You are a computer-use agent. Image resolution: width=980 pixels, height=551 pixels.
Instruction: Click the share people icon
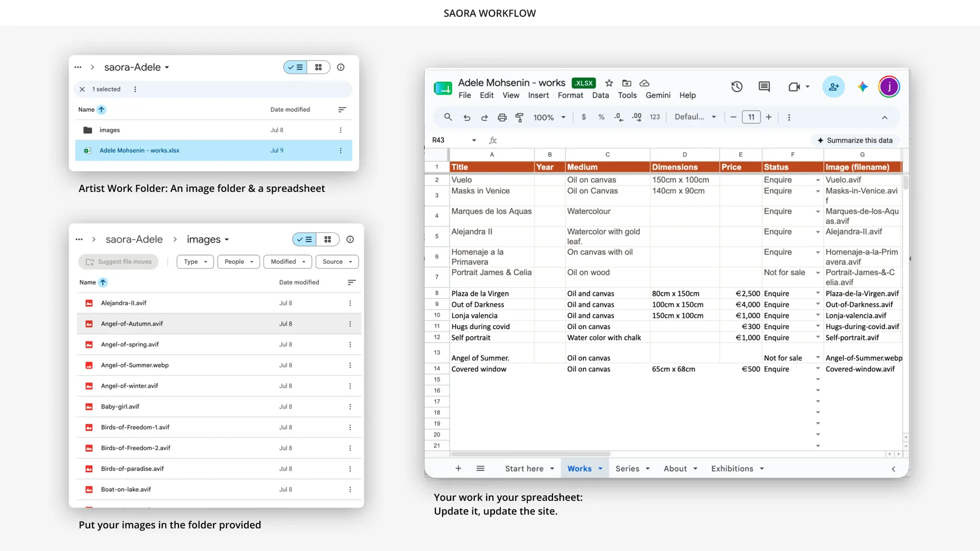[834, 87]
